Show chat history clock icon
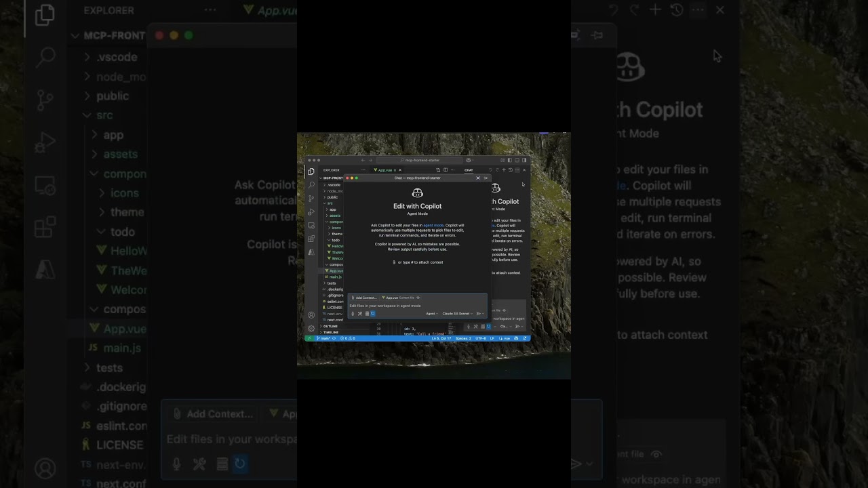Image resolution: width=868 pixels, height=488 pixels. point(511,170)
